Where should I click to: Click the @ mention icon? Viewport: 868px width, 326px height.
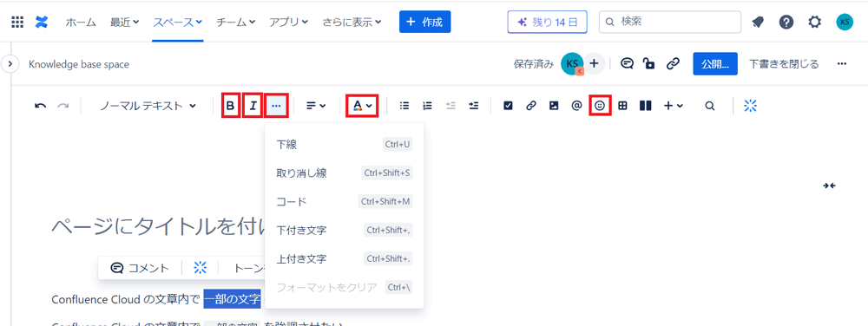click(577, 106)
